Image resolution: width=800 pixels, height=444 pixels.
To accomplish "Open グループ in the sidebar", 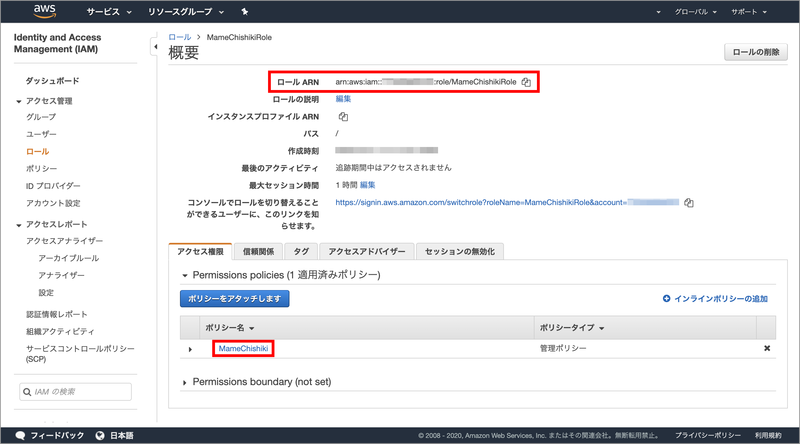I will tap(41, 117).
